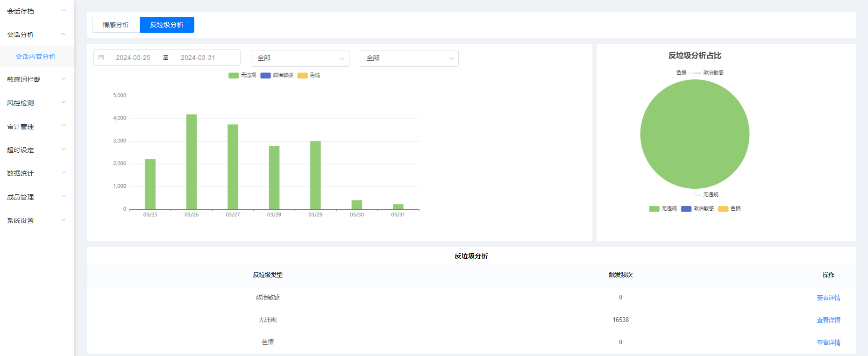Viewport: 868px width, 356px height.
Task: Open the first 全部 dropdown
Action: (x=300, y=58)
